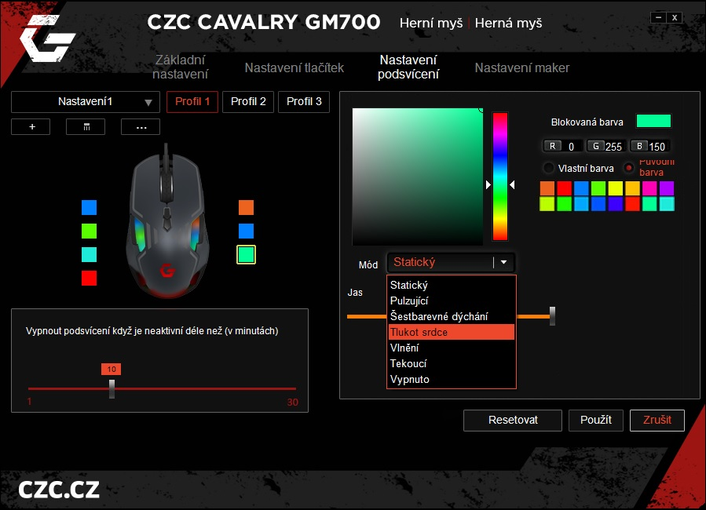Select the orange LED zone square right of mouse

pos(246,208)
